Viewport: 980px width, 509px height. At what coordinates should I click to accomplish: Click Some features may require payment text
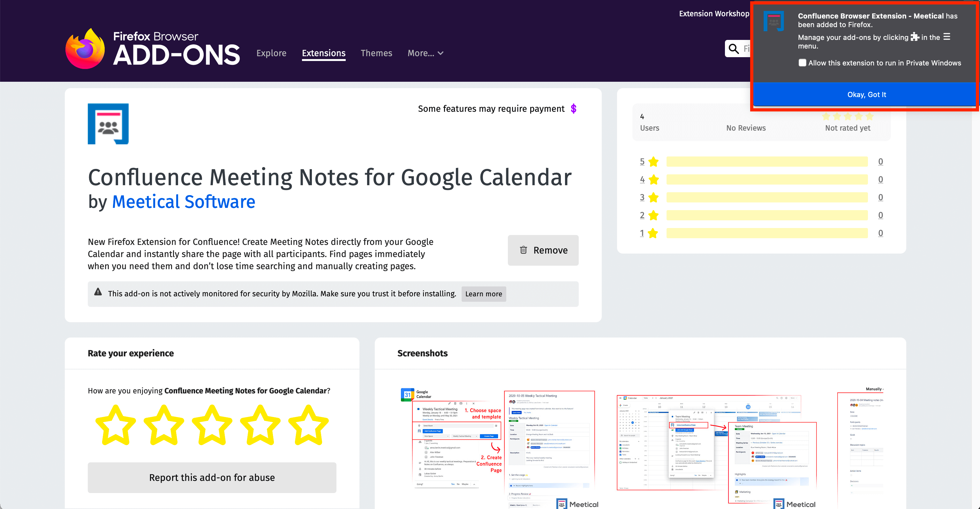[491, 109]
